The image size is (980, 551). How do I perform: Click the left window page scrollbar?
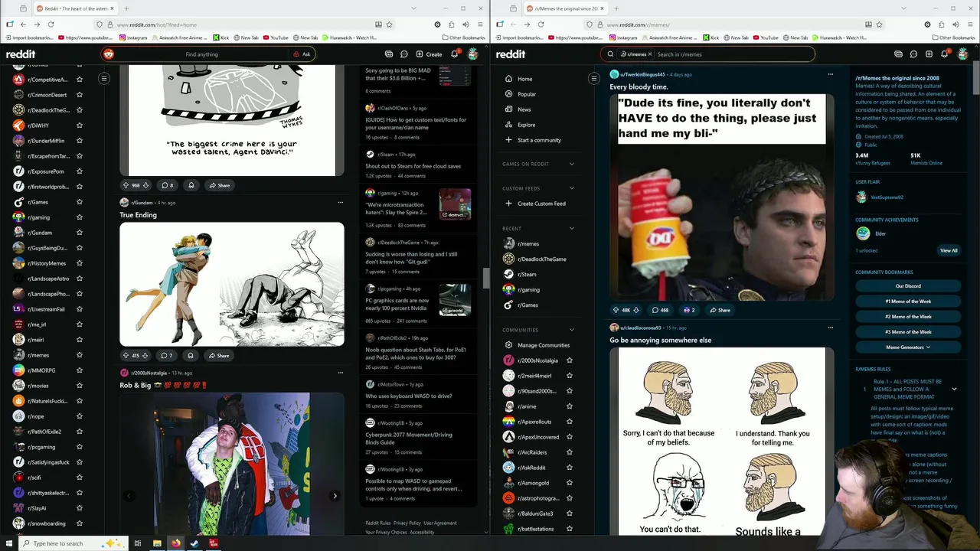point(485,279)
